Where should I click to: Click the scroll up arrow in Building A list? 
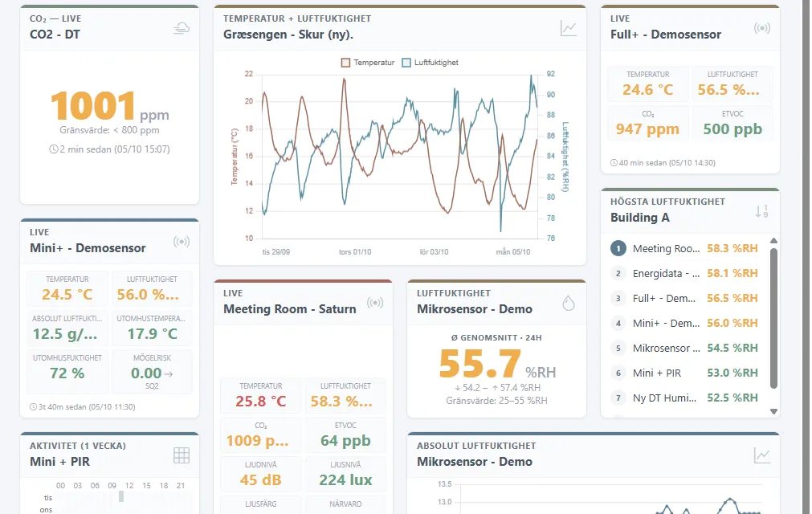pyautogui.click(x=773, y=241)
